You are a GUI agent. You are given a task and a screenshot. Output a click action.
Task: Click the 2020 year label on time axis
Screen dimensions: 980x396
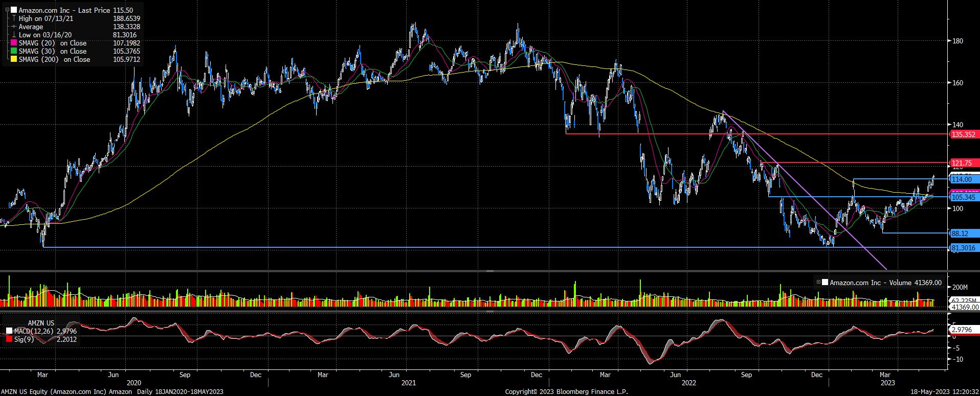[x=134, y=383]
